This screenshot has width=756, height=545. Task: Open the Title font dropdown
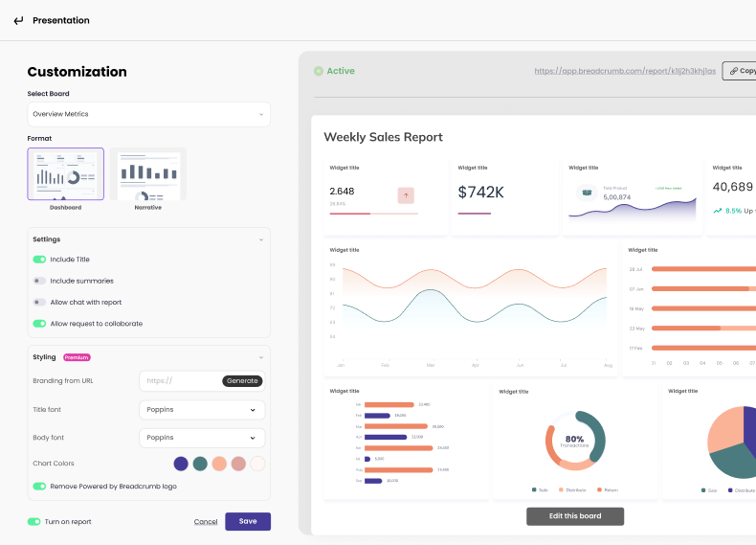(202, 410)
